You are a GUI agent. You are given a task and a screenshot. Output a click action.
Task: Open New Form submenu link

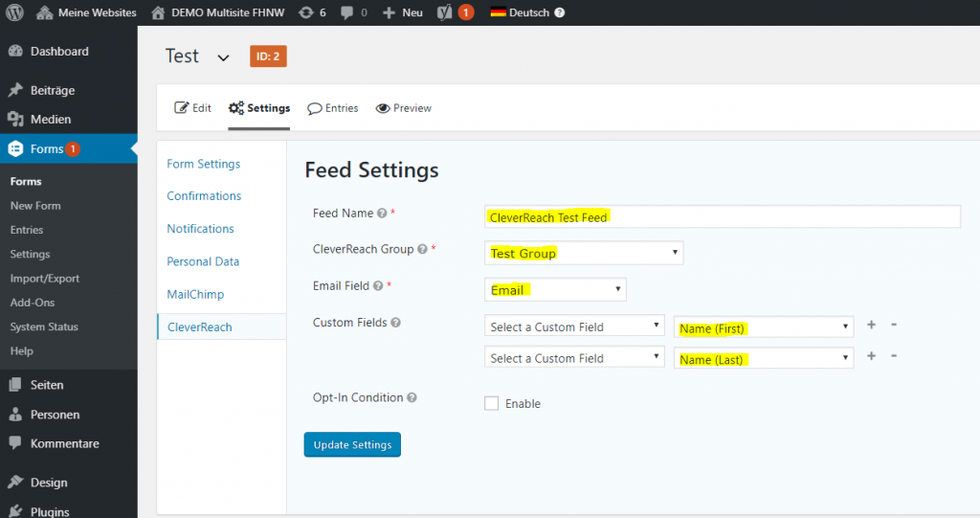pos(35,206)
